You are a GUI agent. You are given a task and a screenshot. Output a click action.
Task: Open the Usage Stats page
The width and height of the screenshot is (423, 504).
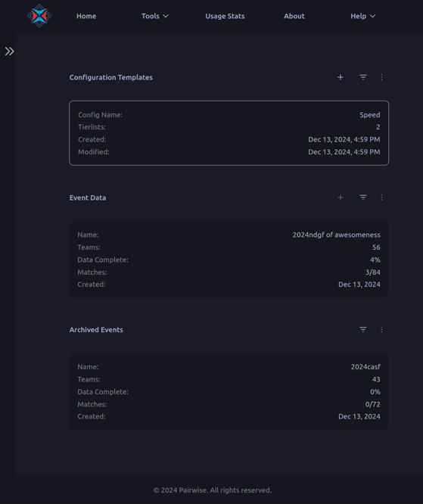coord(225,16)
